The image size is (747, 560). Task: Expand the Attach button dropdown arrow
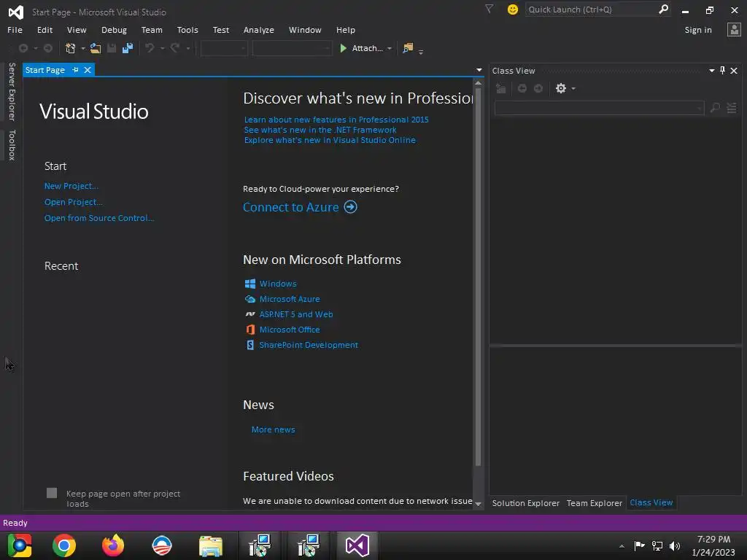390,49
